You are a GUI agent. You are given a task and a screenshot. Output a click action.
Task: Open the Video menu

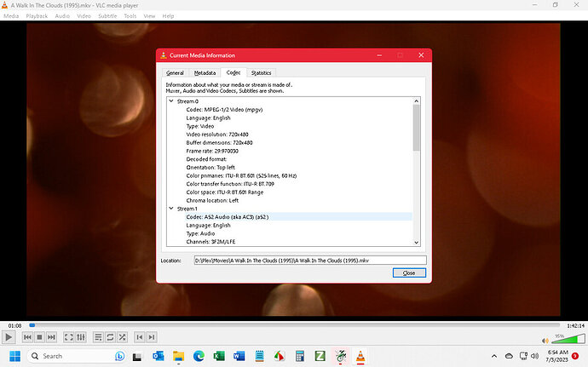tap(84, 16)
